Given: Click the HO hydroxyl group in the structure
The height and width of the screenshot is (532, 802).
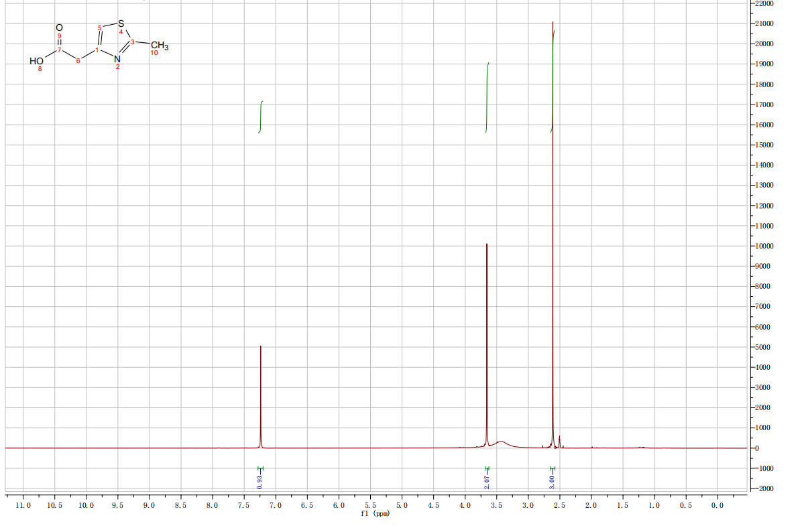Looking at the screenshot, I should (37, 61).
